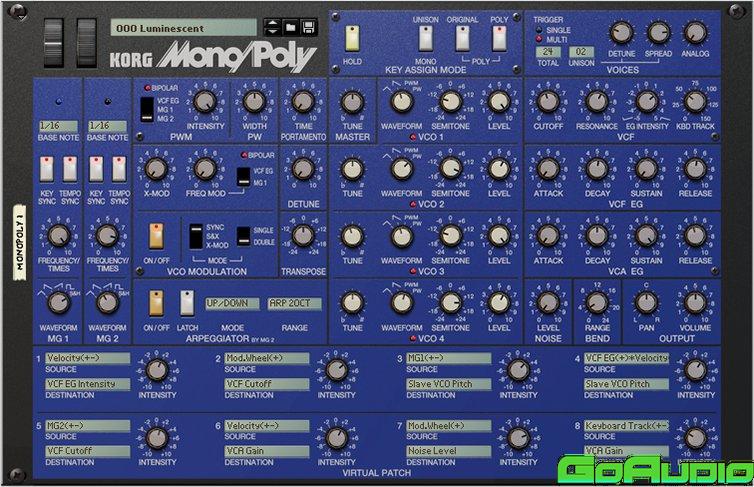Viewport: 754px width, 487px height.
Task: Open the patch browser folder icon
Action: pyautogui.click(x=290, y=28)
